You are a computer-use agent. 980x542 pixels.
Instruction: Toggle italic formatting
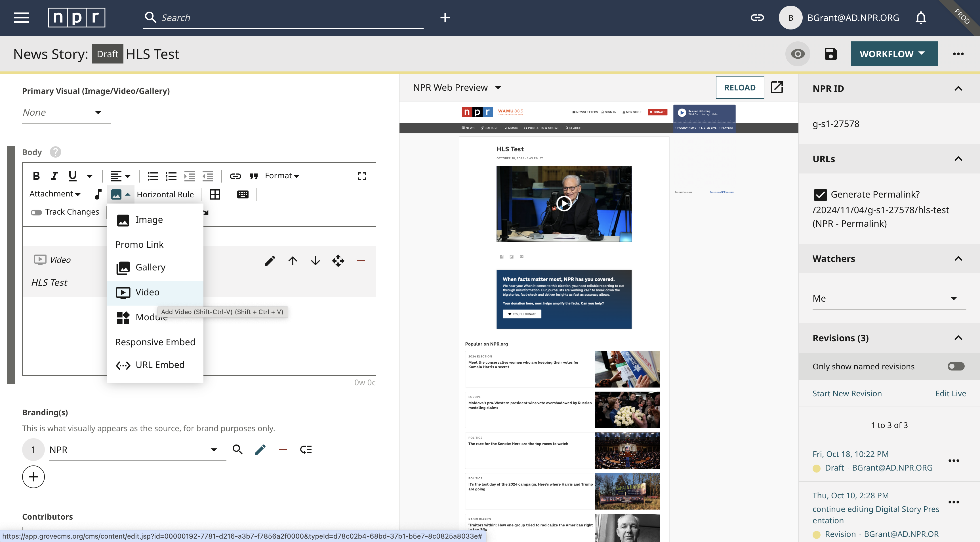click(x=54, y=176)
